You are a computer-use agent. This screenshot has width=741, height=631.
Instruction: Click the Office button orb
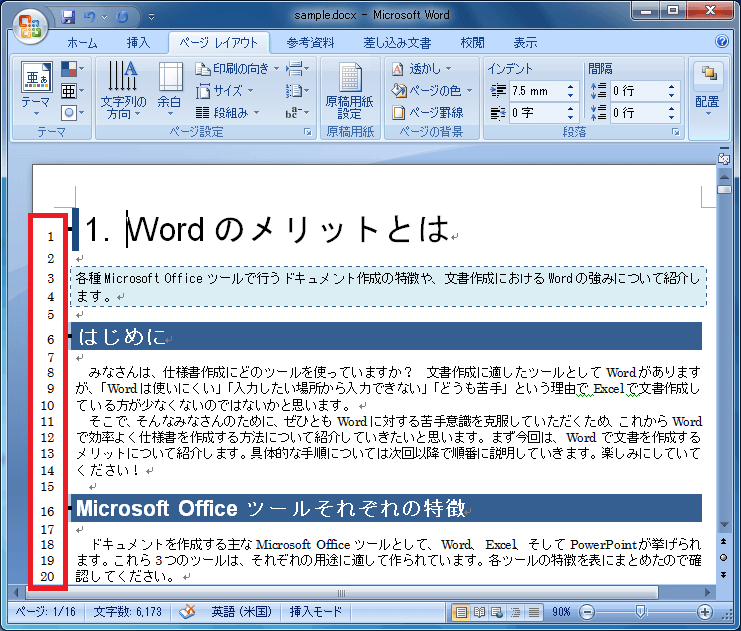point(30,26)
